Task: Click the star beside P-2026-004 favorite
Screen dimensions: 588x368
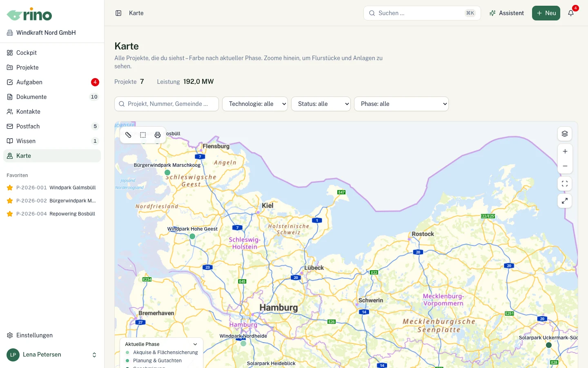Action: click(10, 214)
